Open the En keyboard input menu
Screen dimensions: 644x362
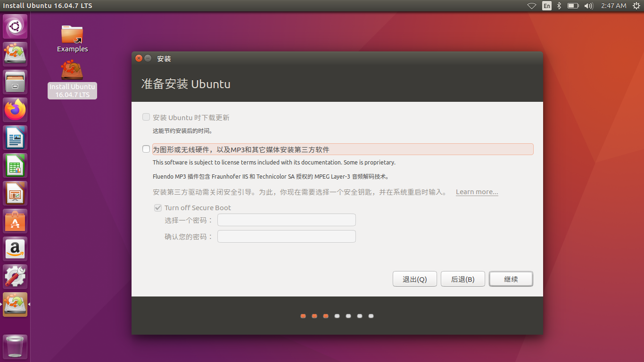click(x=546, y=6)
